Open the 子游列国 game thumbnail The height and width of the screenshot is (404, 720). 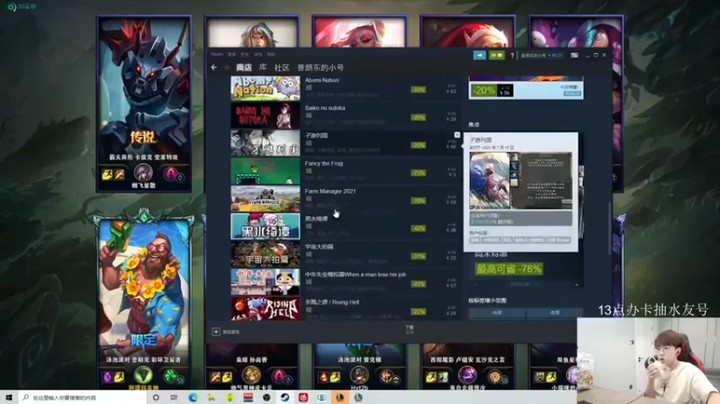pos(265,143)
